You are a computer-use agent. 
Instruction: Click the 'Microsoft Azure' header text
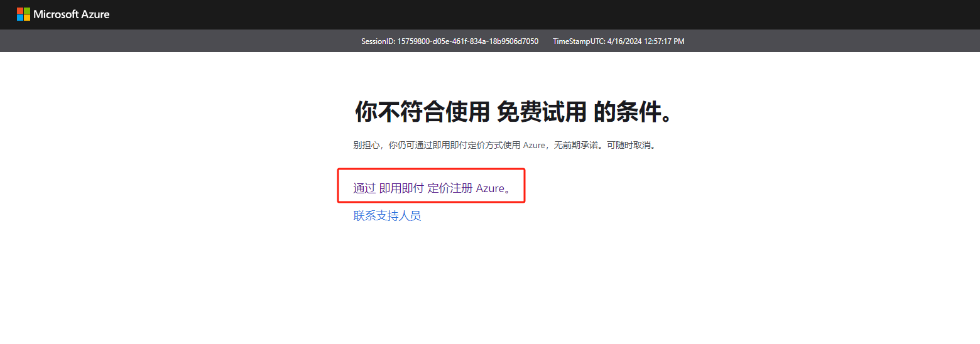coord(72,14)
